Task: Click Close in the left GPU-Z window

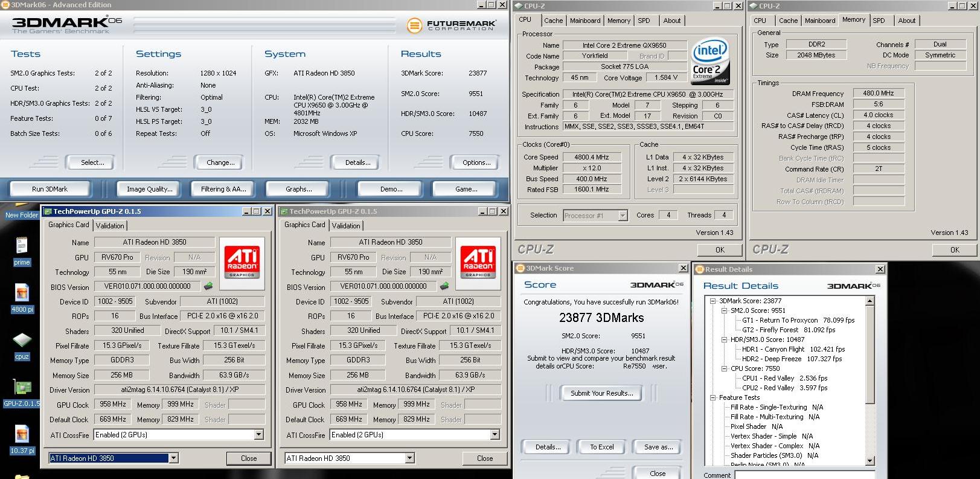Action: 249,458
